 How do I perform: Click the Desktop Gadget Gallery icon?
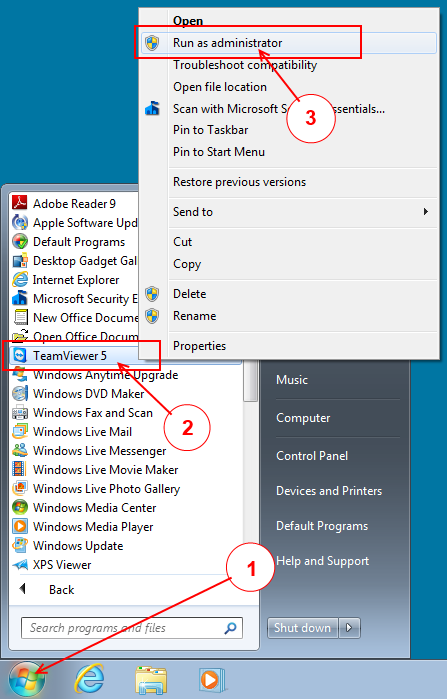[x=20, y=261]
